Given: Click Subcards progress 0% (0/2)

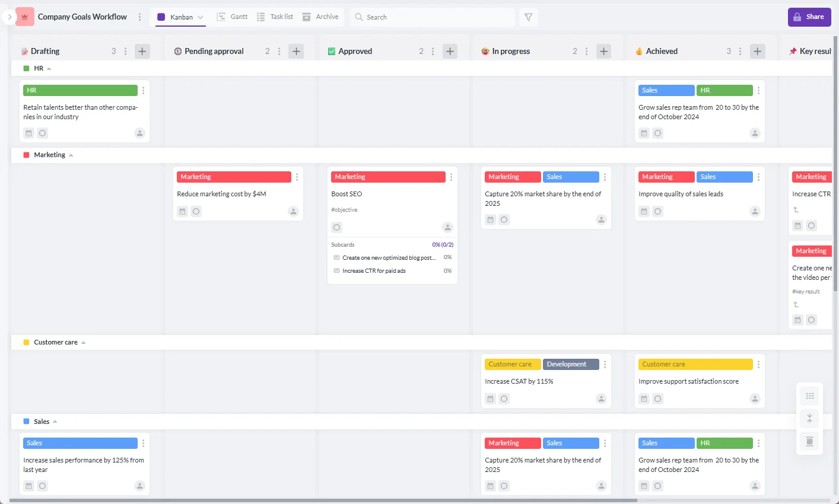Looking at the screenshot, I should tap(443, 244).
